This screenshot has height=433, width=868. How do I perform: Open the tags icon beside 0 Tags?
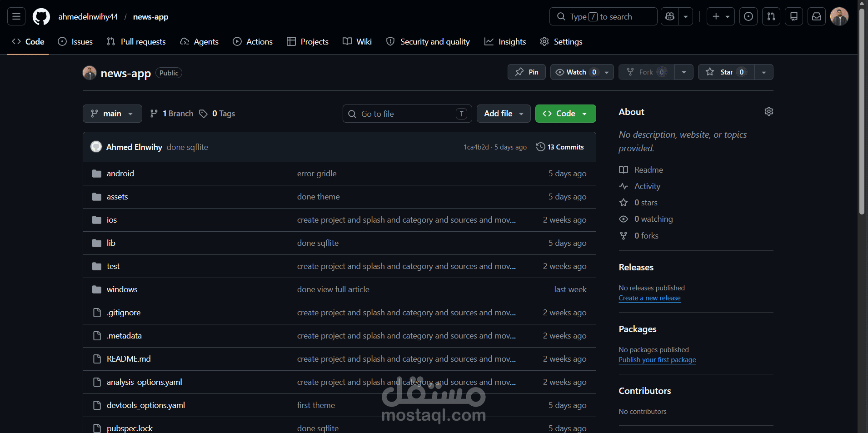click(204, 114)
